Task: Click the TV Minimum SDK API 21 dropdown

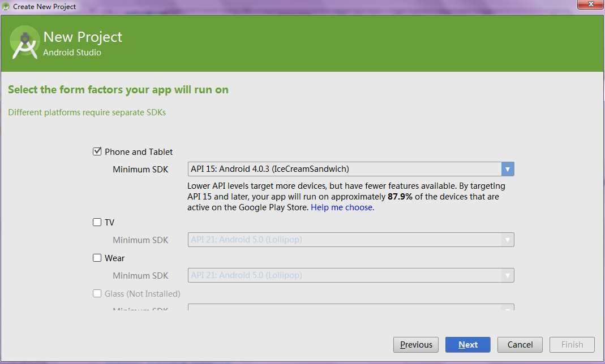Action: [x=351, y=240]
